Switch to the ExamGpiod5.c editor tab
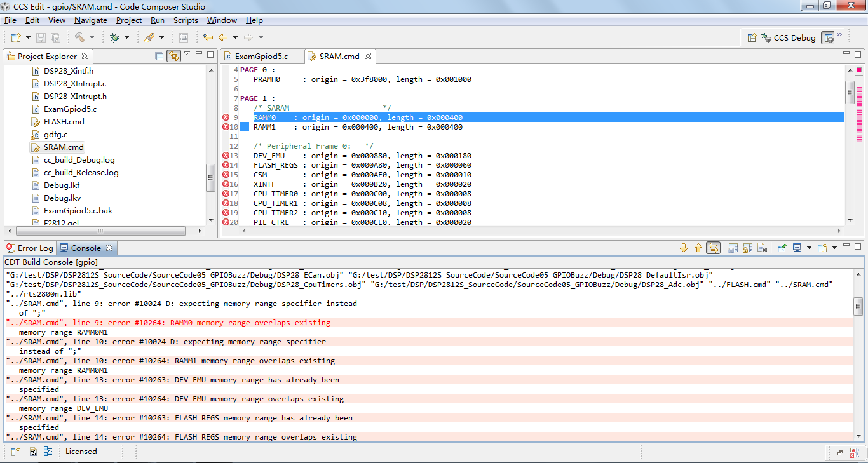Viewport: 868px width, 463px height. (261, 56)
